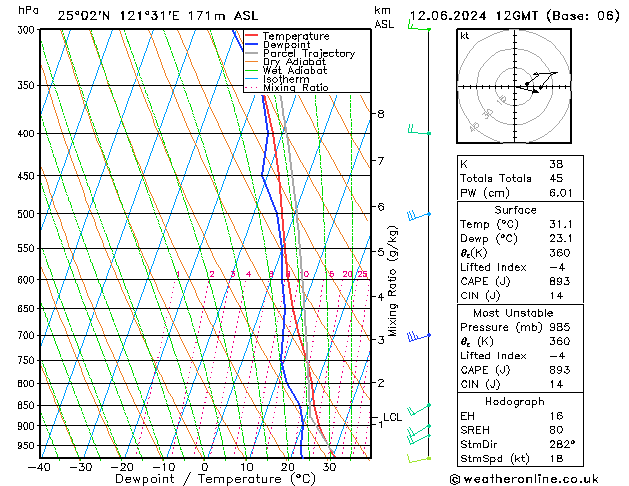Click the mixing ratio 25 label
Screen dimensions: 629x486
362,274
